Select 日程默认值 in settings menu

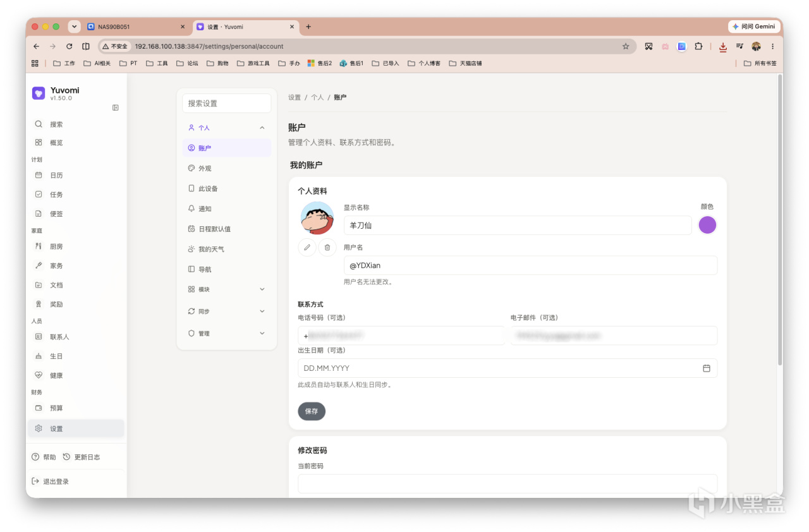tap(226, 229)
